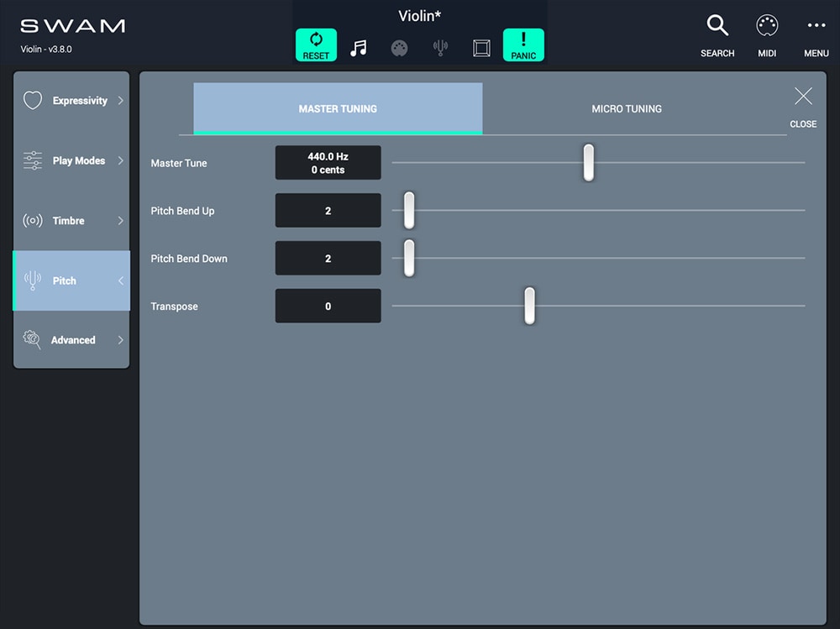This screenshot has width=840, height=629.
Task: Click the Pitch Bend Down label
Action: 189,259
